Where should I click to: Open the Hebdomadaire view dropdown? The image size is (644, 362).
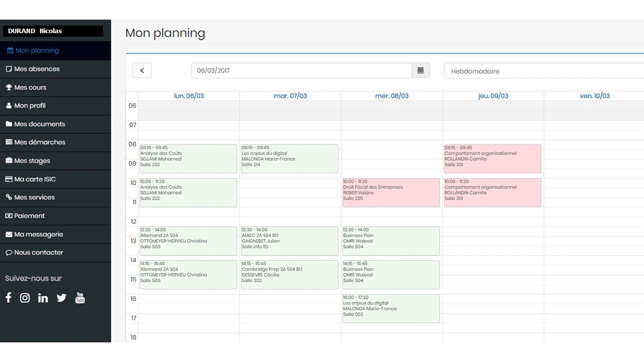(544, 71)
